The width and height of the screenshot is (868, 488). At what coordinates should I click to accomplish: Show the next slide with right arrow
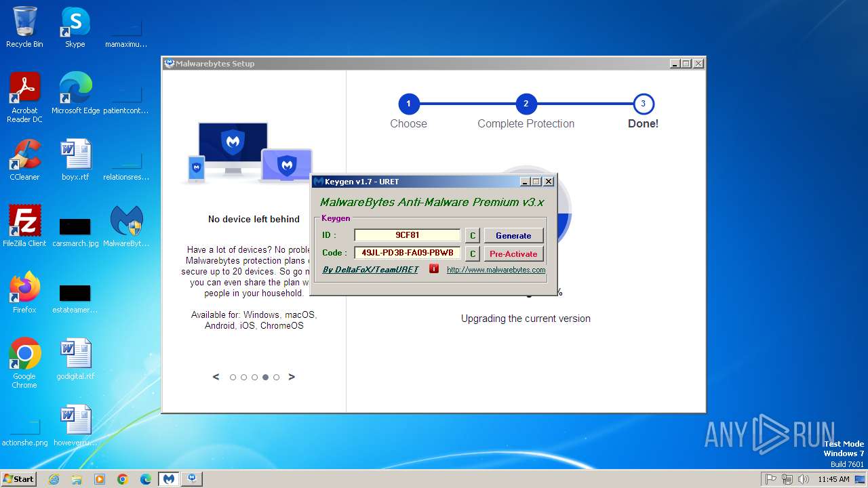pos(292,377)
